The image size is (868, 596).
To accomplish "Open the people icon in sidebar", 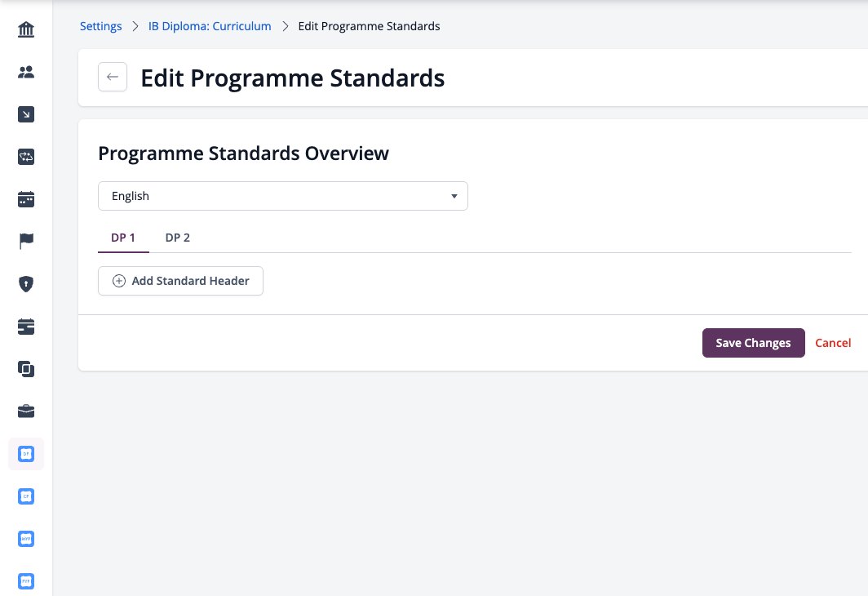I will point(26,72).
